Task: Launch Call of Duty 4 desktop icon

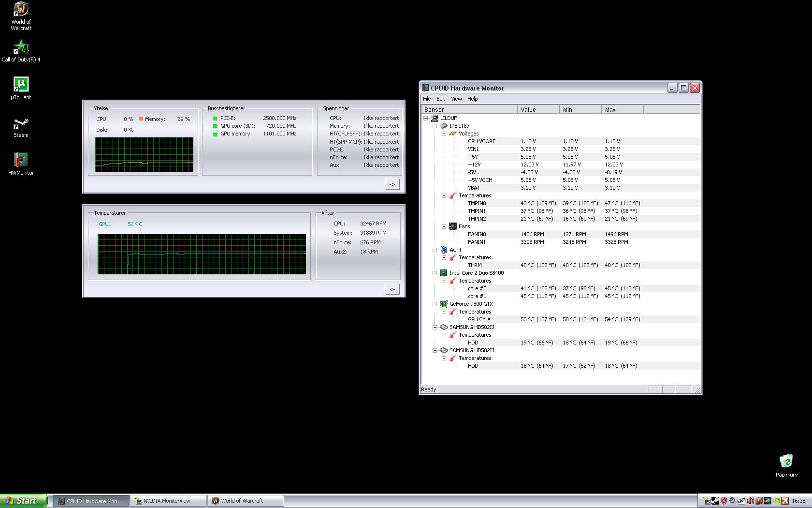Action: click(21, 52)
